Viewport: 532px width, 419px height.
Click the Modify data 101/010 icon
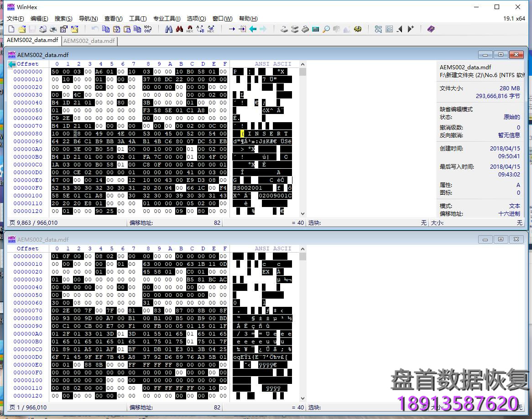(148, 29)
